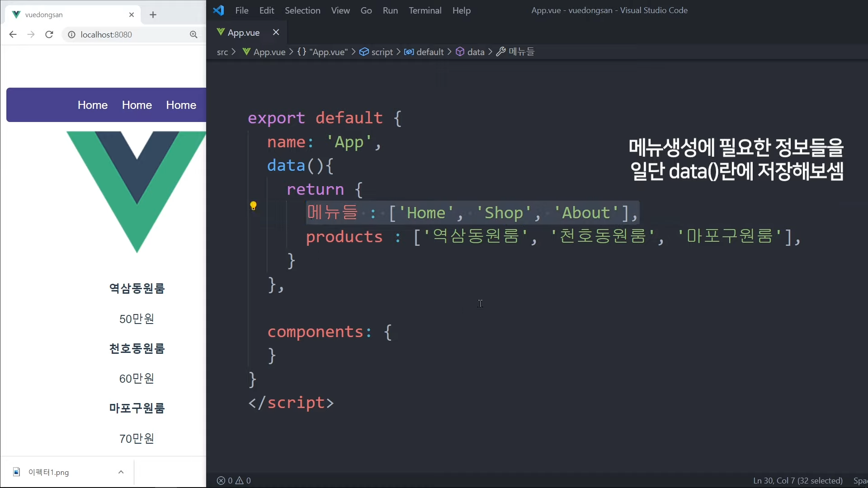The width and height of the screenshot is (868, 488).
Task: Click errors and warnings status bar indicator
Action: pyautogui.click(x=234, y=481)
